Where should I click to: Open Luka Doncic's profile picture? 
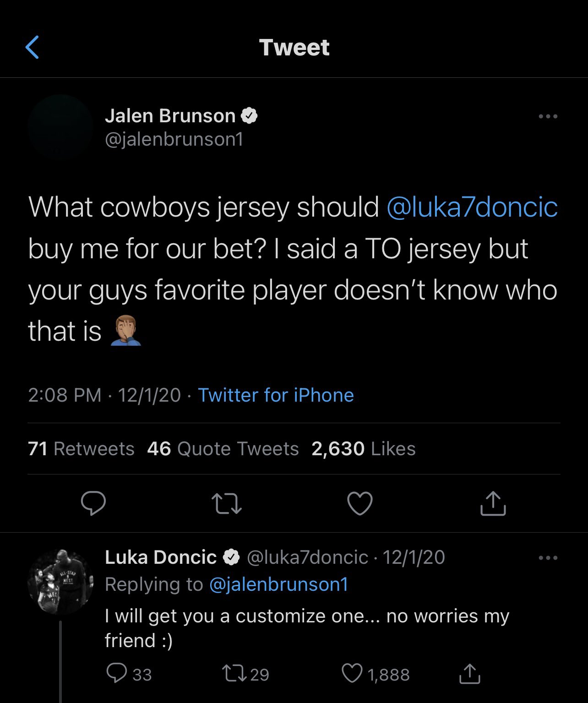[60, 582]
